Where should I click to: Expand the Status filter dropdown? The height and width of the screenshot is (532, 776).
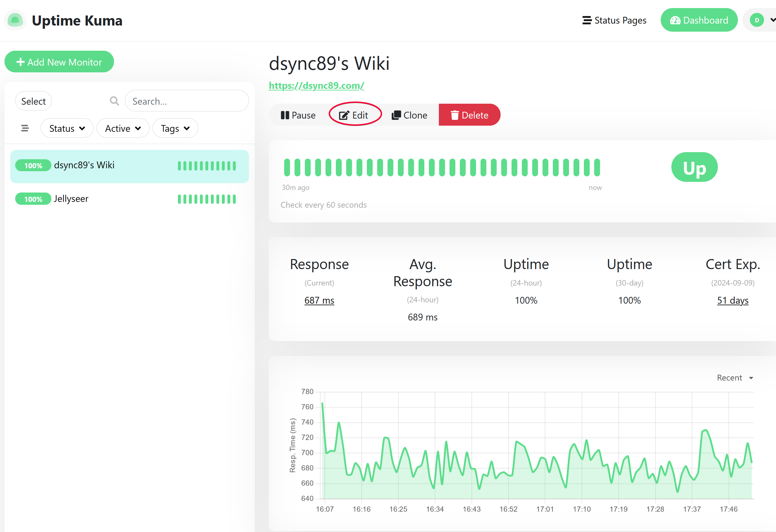[67, 128]
